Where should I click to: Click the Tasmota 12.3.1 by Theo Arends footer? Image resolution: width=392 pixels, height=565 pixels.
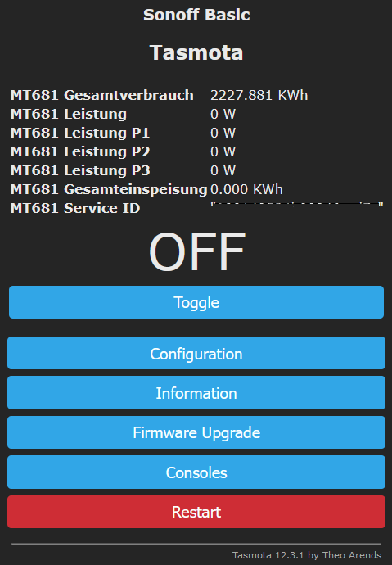click(x=307, y=555)
